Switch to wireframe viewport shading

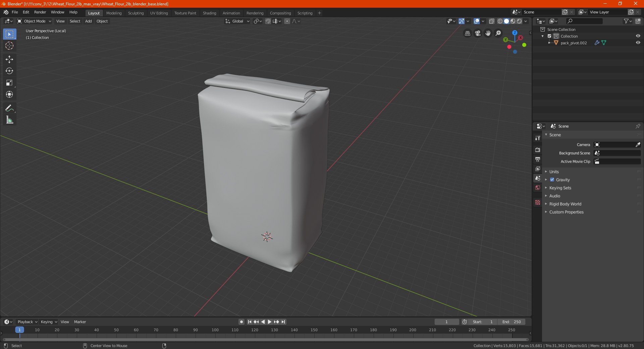tap(500, 21)
